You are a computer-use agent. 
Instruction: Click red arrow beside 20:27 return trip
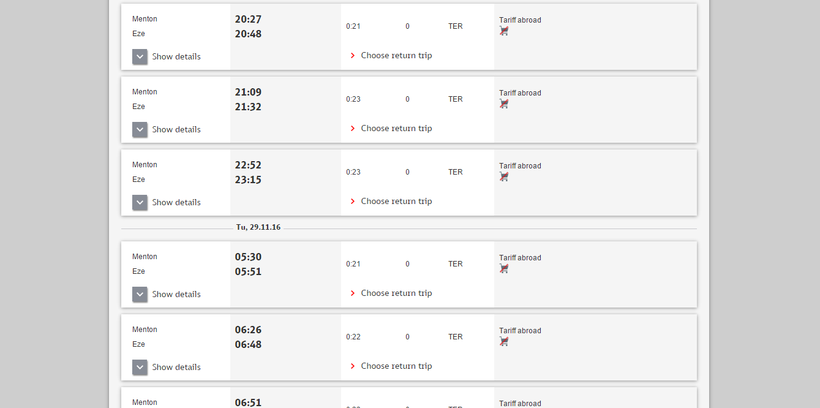point(353,56)
